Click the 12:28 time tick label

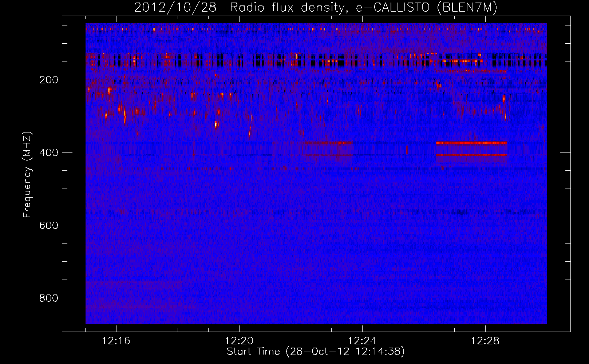[x=485, y=341]
